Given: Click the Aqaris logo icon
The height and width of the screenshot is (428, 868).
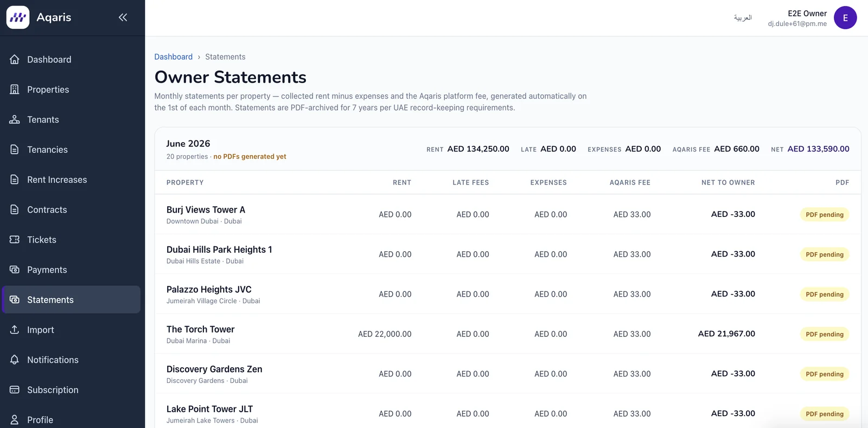Looking at the screenshot, I should tap(18, 17).
